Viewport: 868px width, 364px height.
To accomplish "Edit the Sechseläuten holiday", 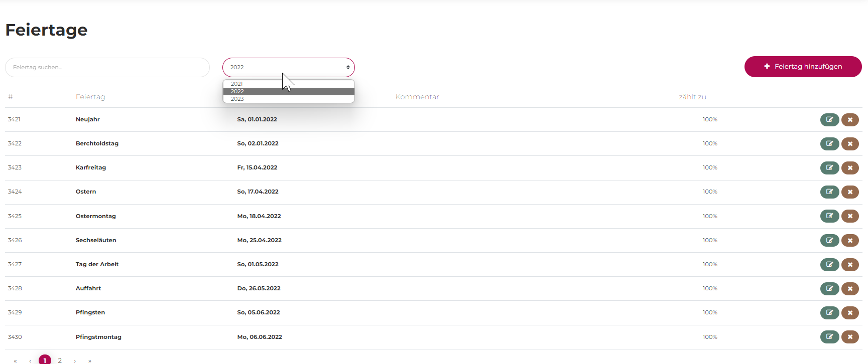I will (829, 241).
